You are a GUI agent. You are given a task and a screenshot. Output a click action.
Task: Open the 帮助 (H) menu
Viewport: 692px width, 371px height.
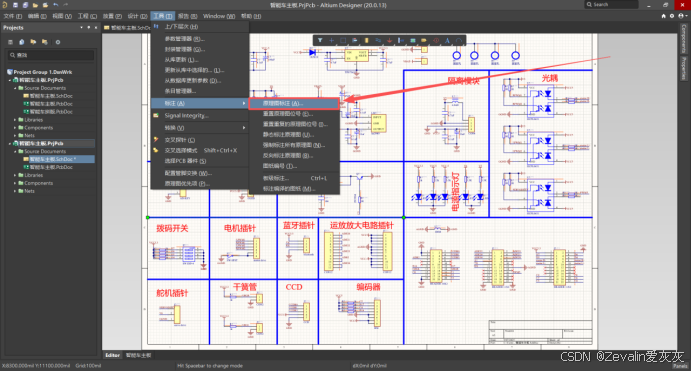pos(251,16)
